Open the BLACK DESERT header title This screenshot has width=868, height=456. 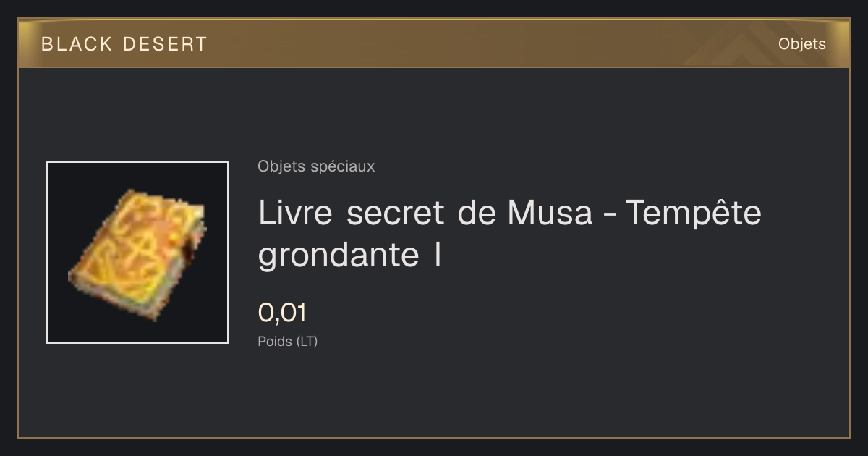124,44
